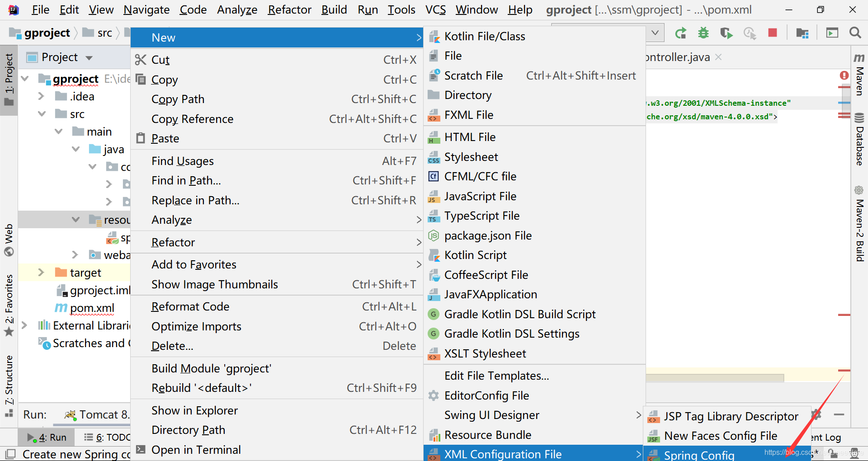Expand Swing UI Designer submenu
The image size is (868, 461).
pyautogui.click(x=534, y=415)
